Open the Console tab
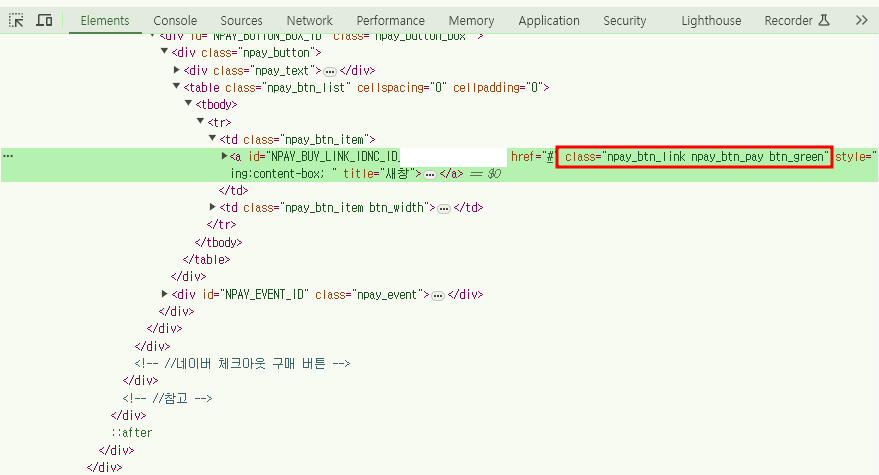879x475 pixels. pos(175,21)
